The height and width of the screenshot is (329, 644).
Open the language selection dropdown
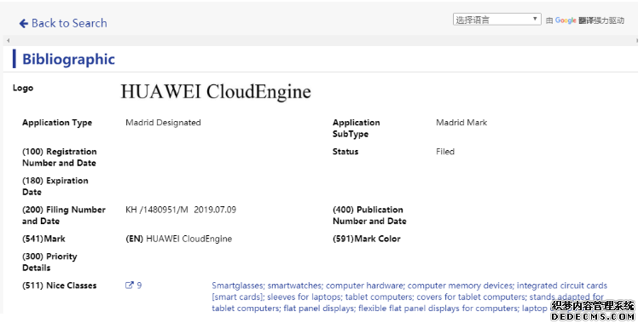497,20
